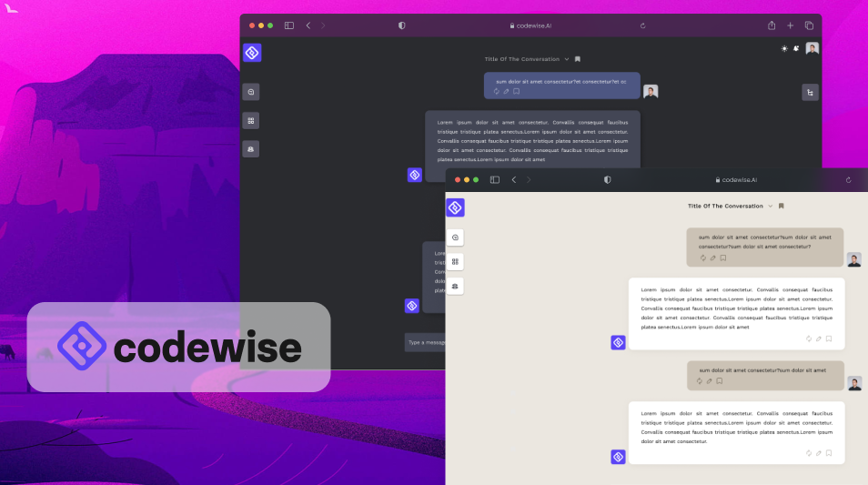The image size is (868, 485).
Task: Open profile photo in dark window top corner
Action: click(x=812, y=49)
